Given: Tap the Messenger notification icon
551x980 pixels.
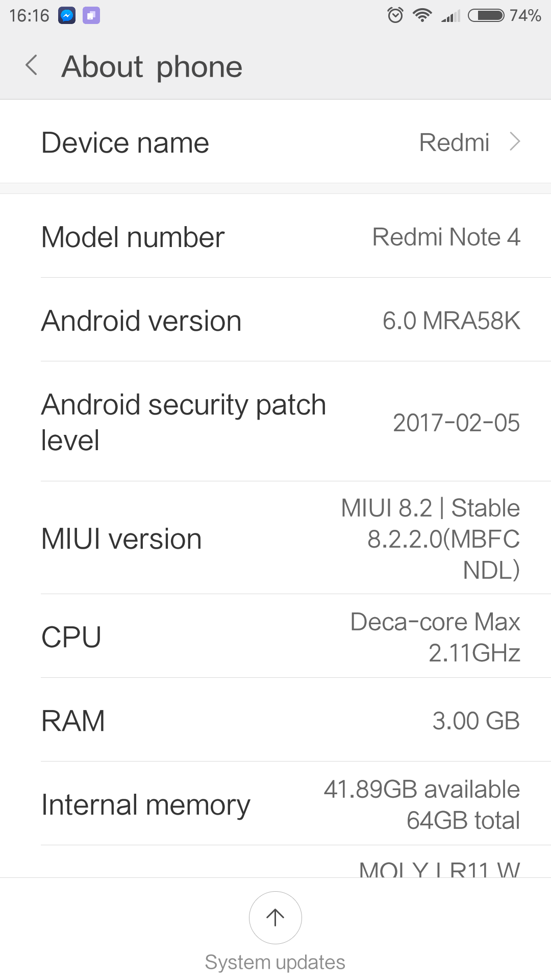Looking at the screenshot, I should click(67, 16).
